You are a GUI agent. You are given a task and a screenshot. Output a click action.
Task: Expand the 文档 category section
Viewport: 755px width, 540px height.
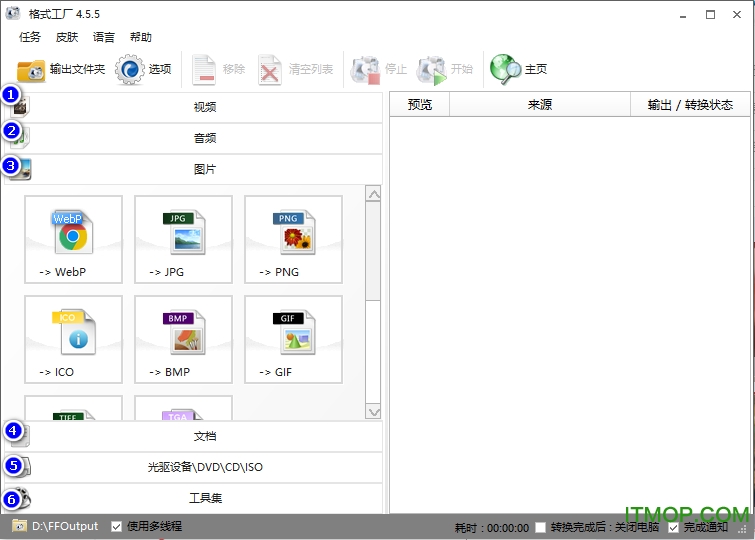tap(204, 436)
